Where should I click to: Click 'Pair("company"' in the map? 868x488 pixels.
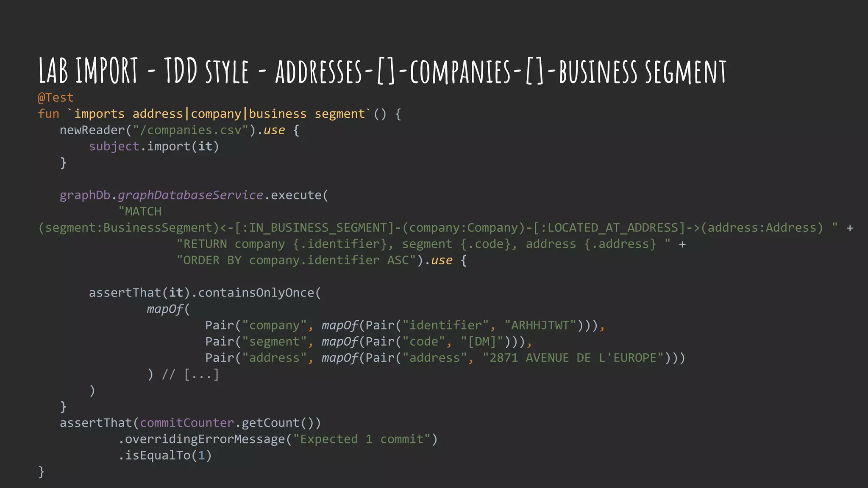click(x=256, y=325)
